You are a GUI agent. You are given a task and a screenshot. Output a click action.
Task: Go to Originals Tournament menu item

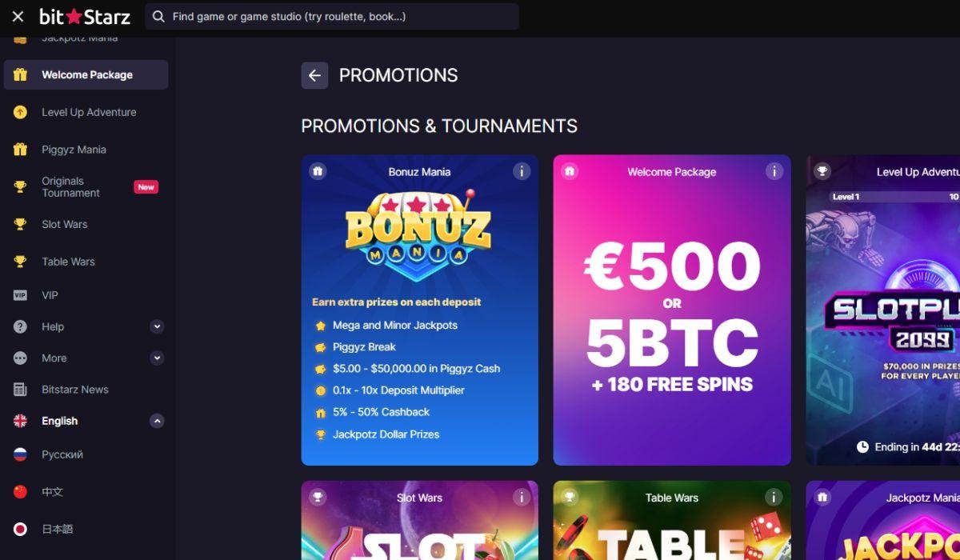[x=70, y=187]
